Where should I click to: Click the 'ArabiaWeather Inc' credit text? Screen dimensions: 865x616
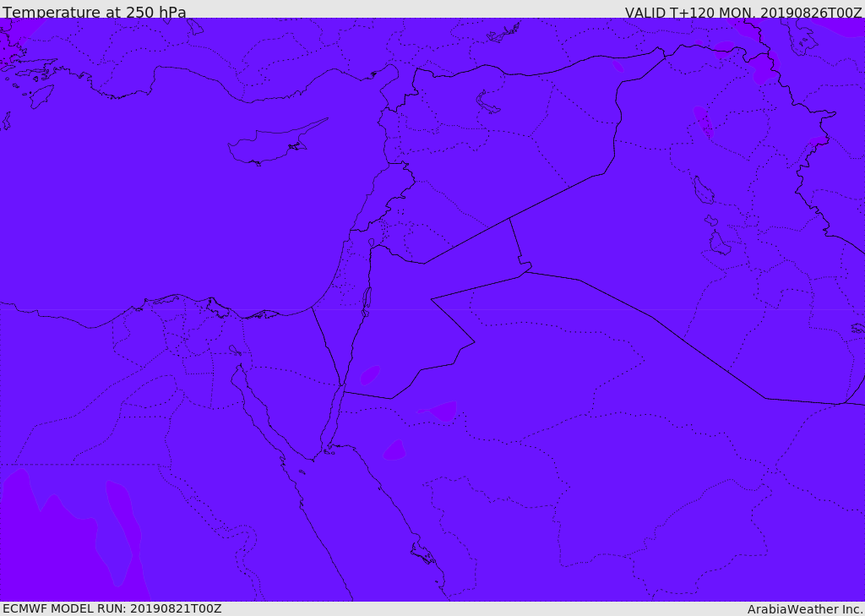click(x=804, y=609)
